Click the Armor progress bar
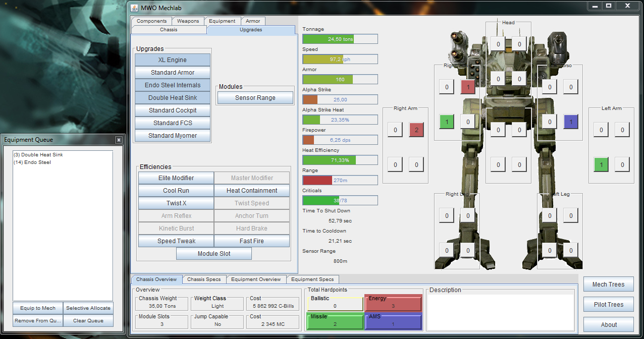Viewport: 644px width, 339px height. [x=340, y=79]
